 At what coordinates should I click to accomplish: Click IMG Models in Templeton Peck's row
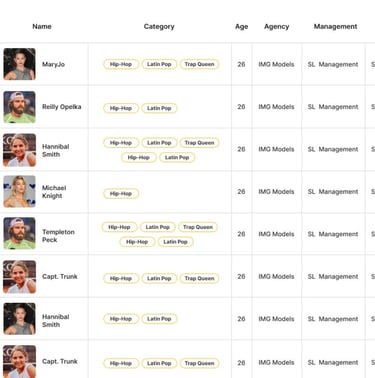[x=276, y=234]
